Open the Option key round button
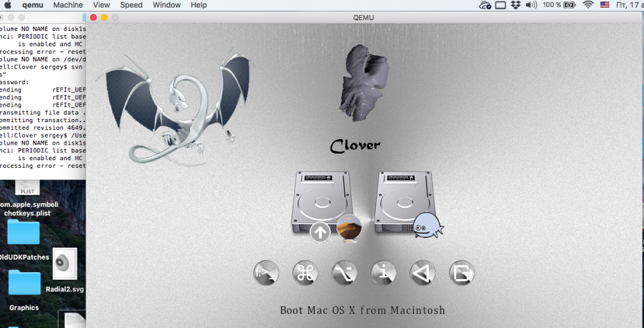644x328 pixels. pyautogui.click(x=344, y=273)
